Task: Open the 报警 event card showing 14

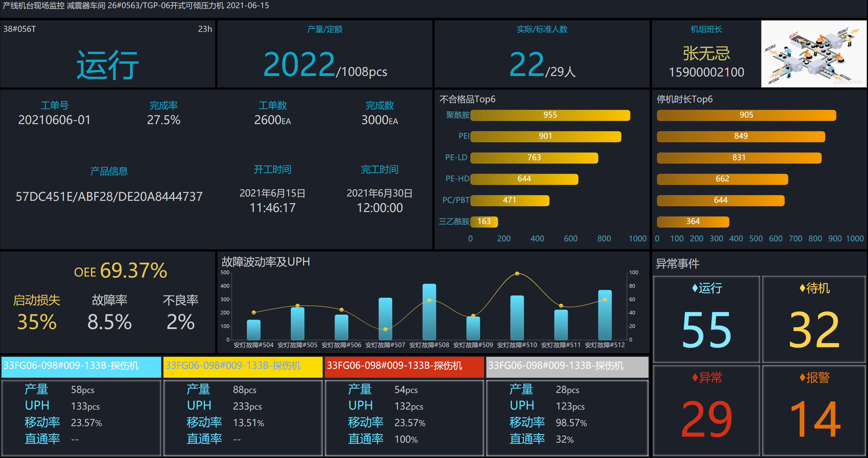Action: tap(814, 410)
